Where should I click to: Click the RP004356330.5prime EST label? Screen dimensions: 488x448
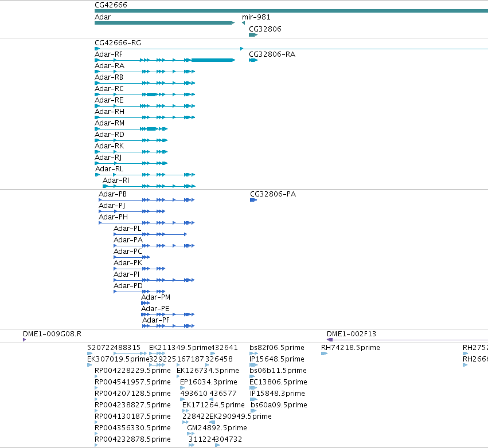tap(132, 428)
